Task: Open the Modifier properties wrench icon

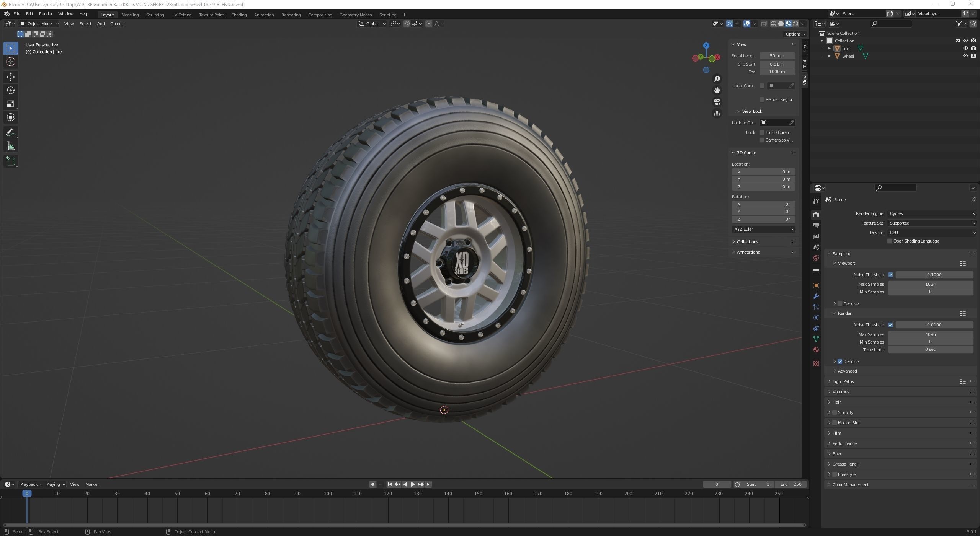Action: (x=816, y=296)
